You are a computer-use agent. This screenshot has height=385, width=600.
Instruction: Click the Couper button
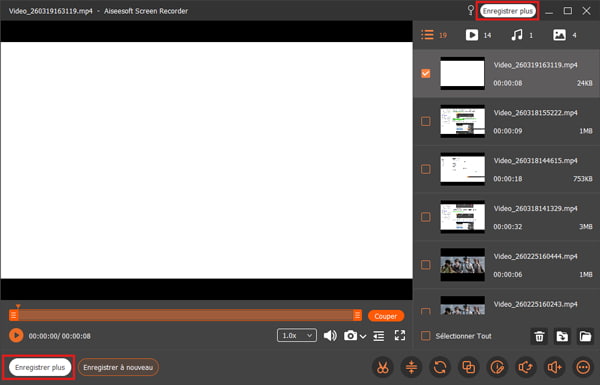click(x=386, y=316)
